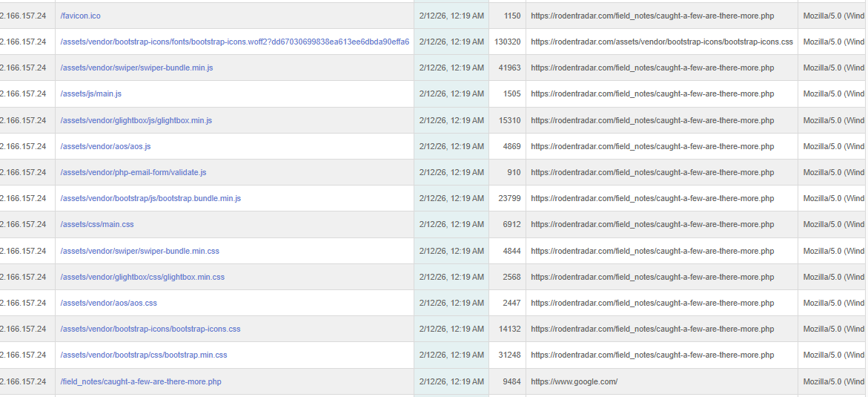Image resolution: width=868 pixels, height=397 pixels.
Task: Open the bootstrap.bundle.min.js link
Action: tap(150, 198)
